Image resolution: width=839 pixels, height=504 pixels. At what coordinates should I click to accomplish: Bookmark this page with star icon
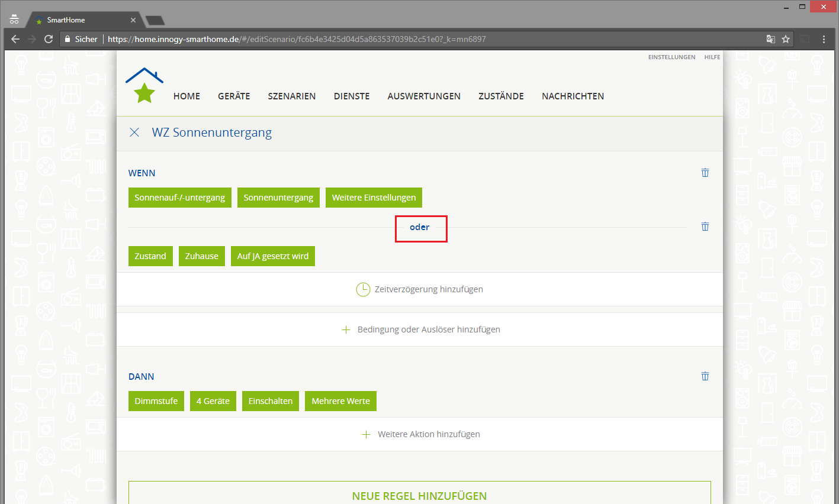point(786,39)
